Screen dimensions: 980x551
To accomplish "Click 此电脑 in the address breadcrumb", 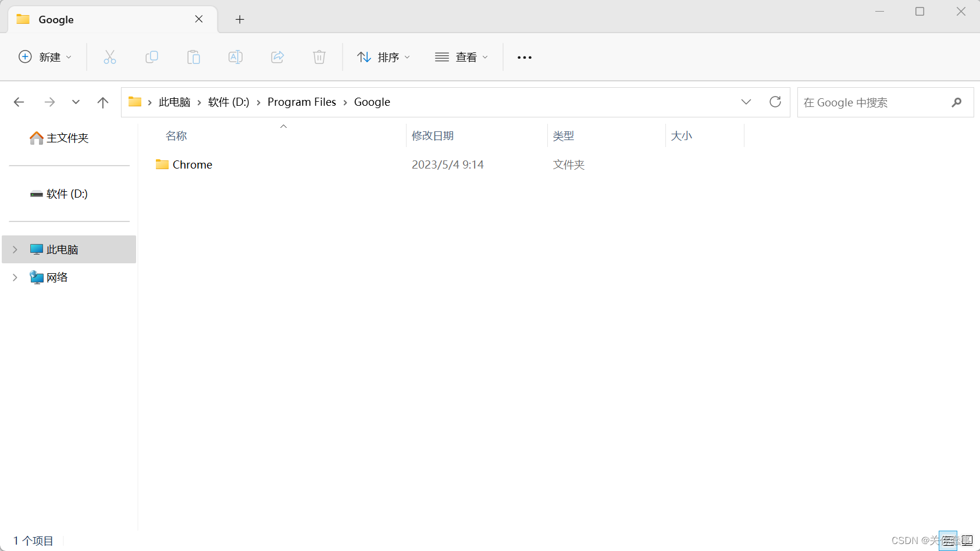I will [174, 102].
